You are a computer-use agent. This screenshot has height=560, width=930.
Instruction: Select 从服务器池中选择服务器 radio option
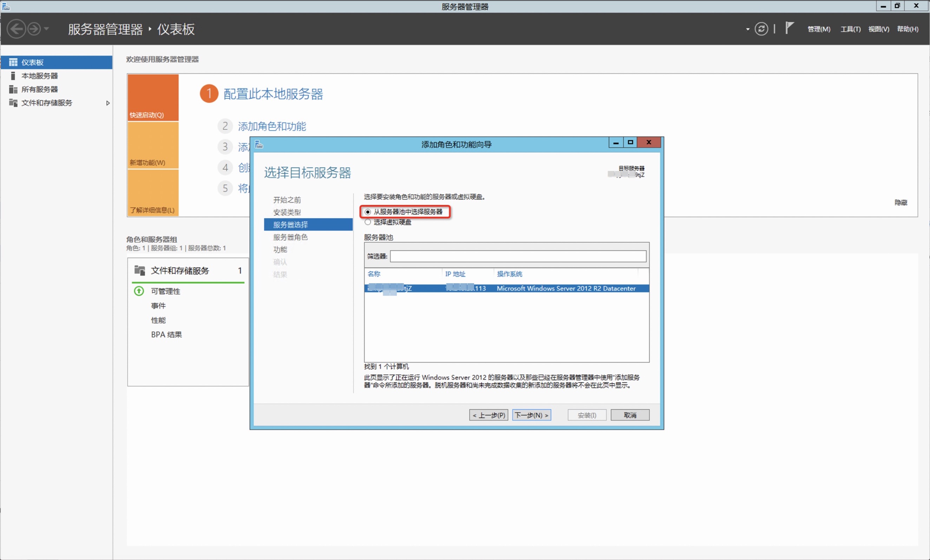pyautogui.click(x=368, y=212)
